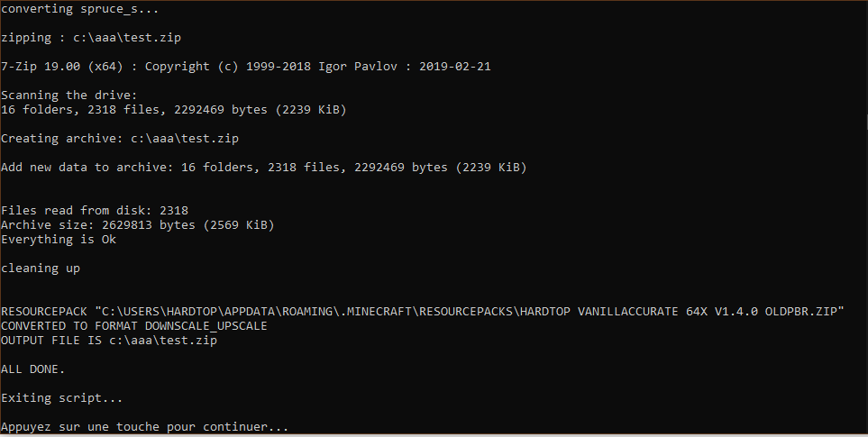This screenshot has height=437, width=868.
Task: Click the "CONVERTED TO FORMAT DOWNSCALE_UPSCALE" line
Action: tap(134, 326)
